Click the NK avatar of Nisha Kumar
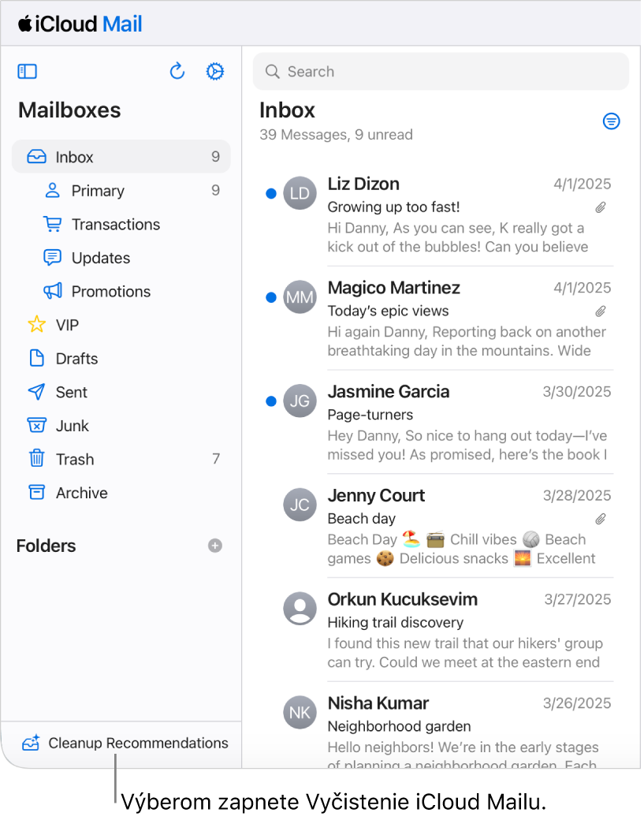The image size is (644, 820). coord(300,713)
